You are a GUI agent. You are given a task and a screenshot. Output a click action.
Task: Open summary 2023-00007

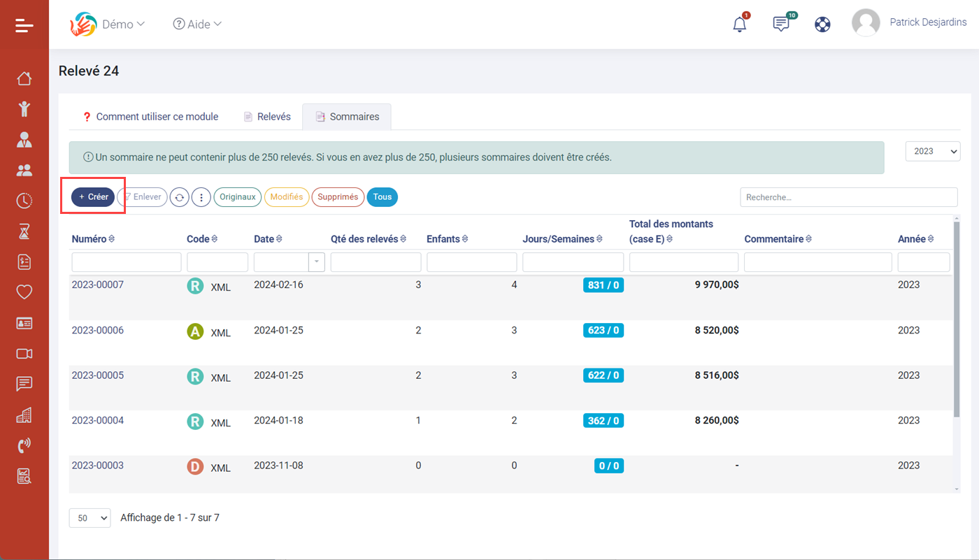pos(98,285)
